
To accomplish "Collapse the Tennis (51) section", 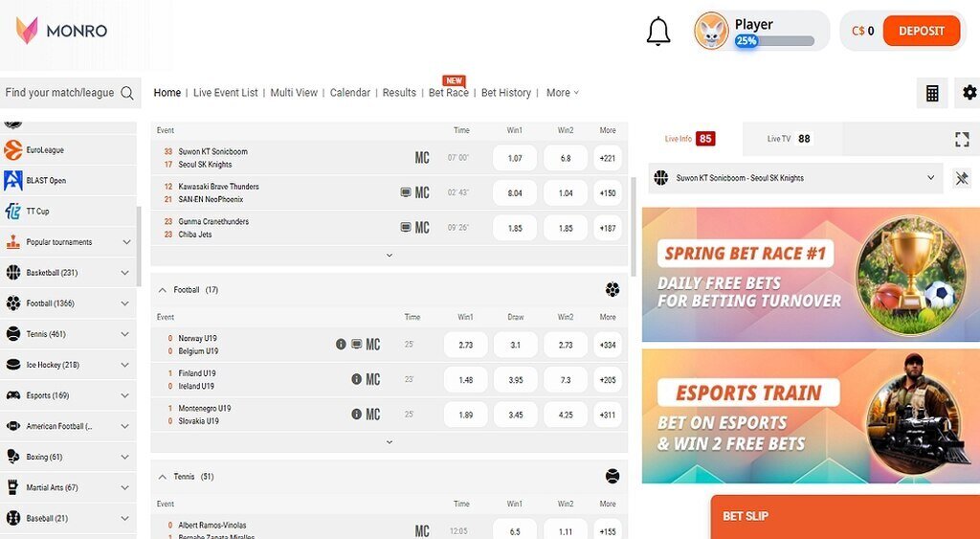I will click(163, 477).
